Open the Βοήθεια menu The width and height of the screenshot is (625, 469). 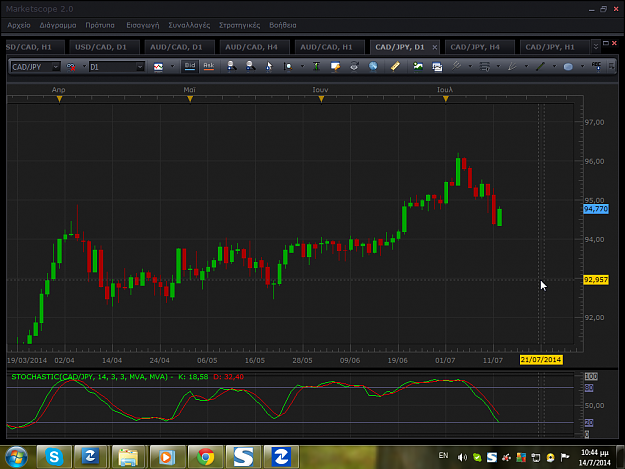click(x=283, y=25)
